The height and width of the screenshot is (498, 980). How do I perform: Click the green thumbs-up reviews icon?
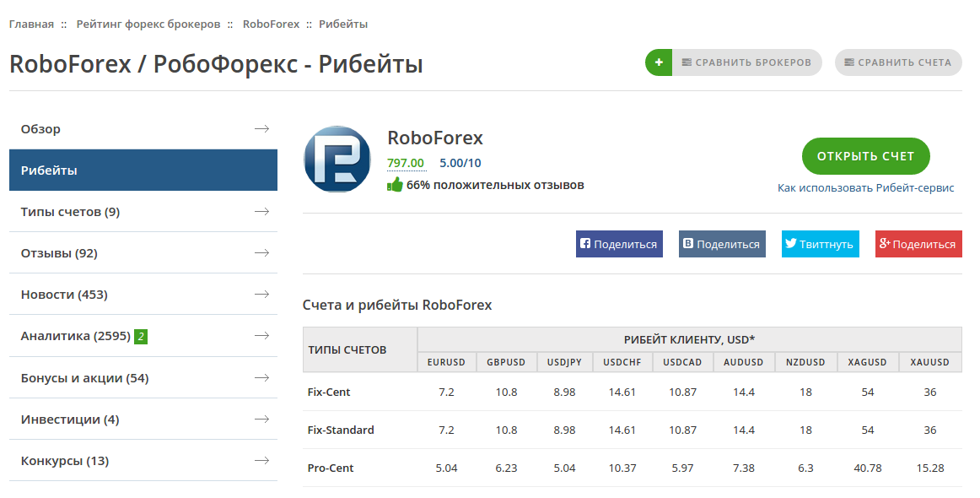(x=395, y=185)
